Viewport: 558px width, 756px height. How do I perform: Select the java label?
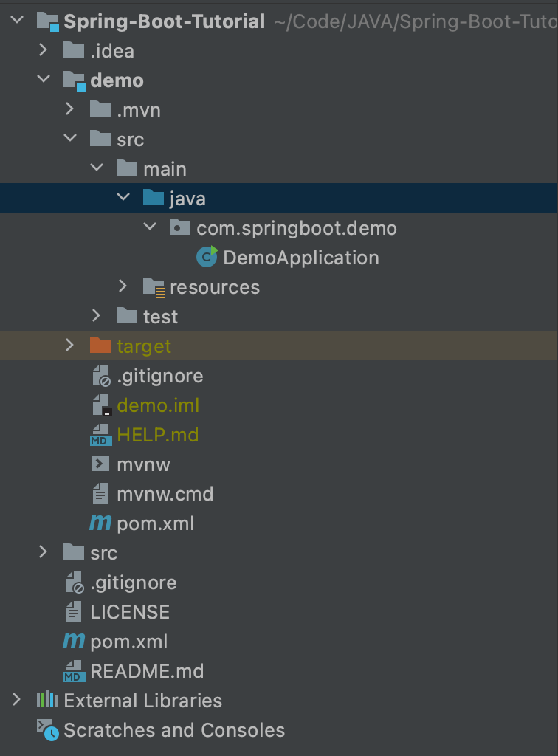[x=187, y=199]
